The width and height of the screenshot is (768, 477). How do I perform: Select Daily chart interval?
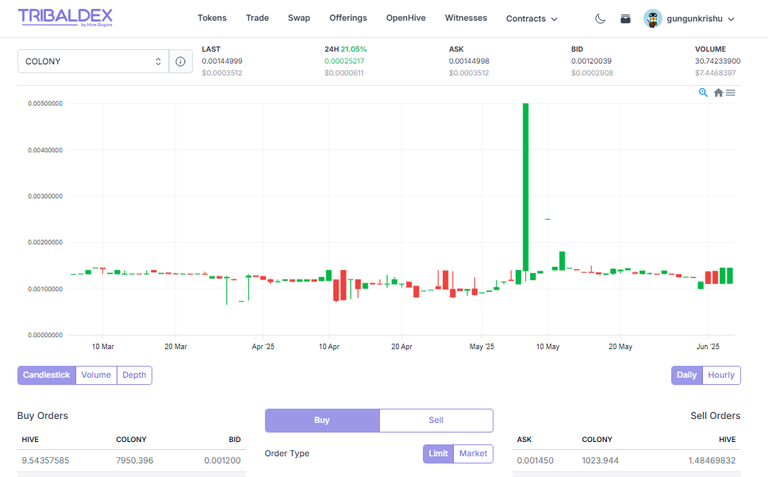[x=687, y=375]
